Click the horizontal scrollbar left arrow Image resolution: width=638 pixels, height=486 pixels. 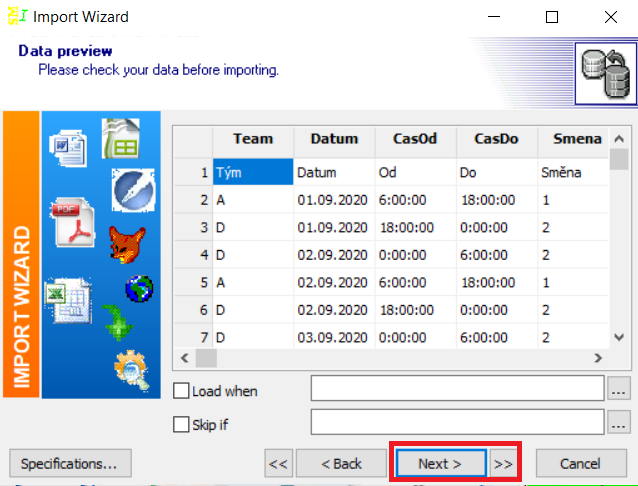pos(185,358)
